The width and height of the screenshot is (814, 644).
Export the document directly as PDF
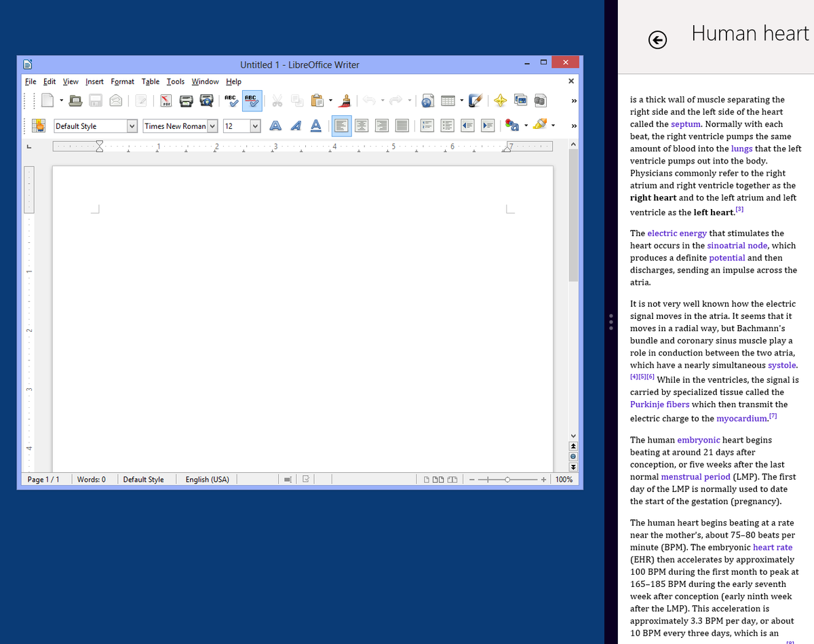(165, 100)
